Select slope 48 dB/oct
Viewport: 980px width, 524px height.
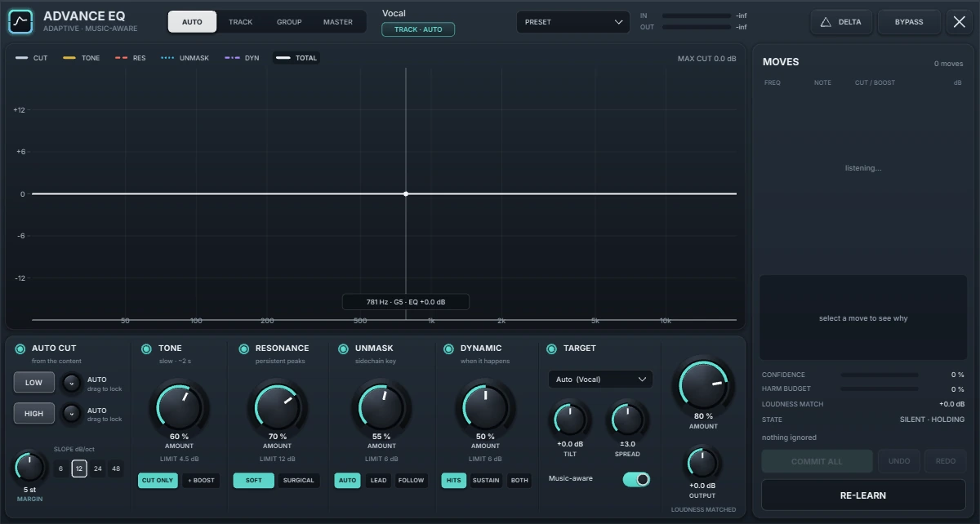pos(116,468)
